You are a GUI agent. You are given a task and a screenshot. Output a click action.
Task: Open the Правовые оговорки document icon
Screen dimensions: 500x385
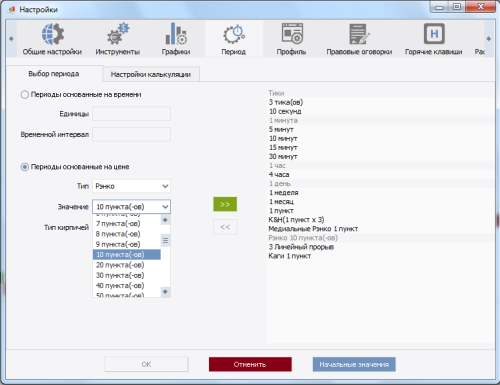(x=359, y=34)
